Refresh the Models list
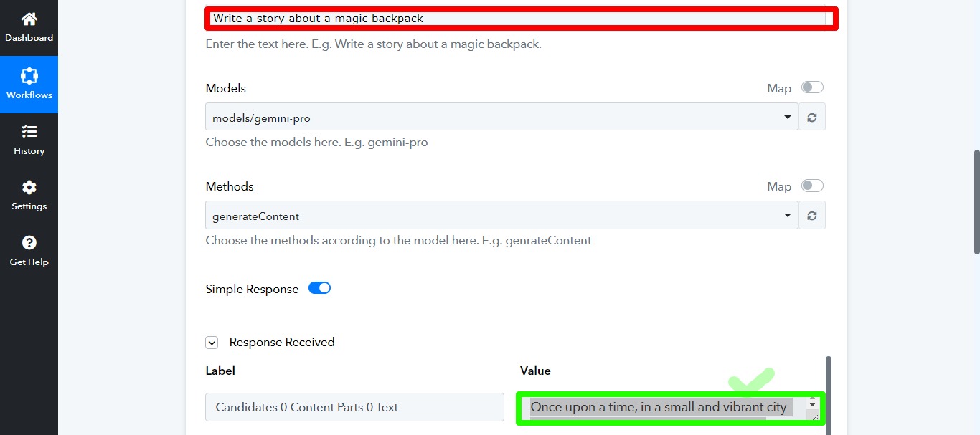 (x=812, y=118)
